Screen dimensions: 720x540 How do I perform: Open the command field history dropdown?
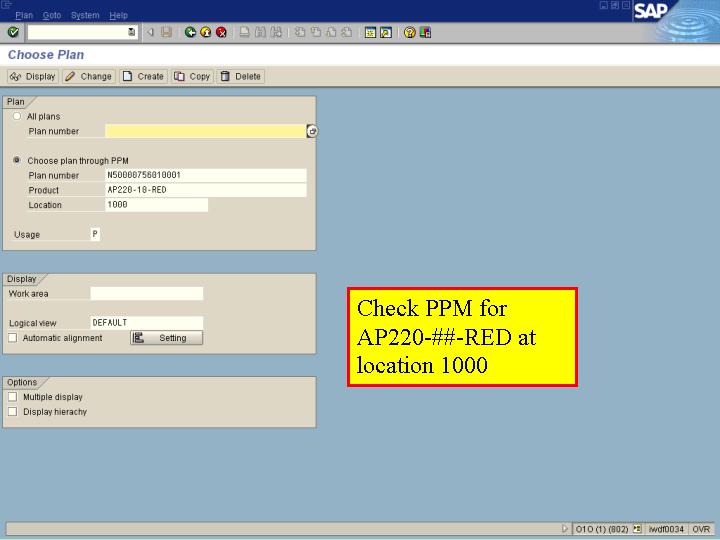pyautogui.click(x=131, y=32)
